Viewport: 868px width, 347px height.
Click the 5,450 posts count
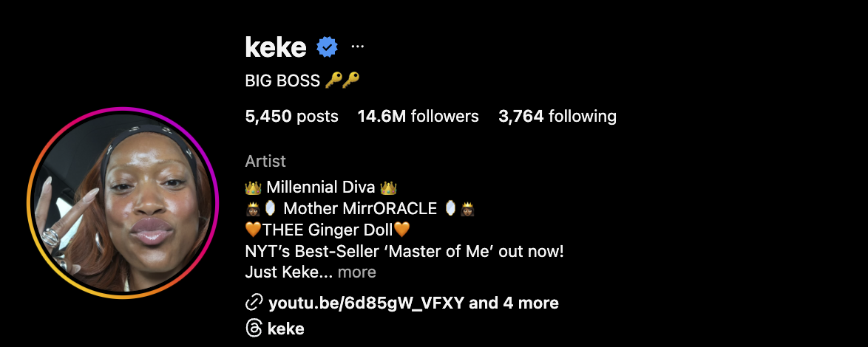(291, 116)
